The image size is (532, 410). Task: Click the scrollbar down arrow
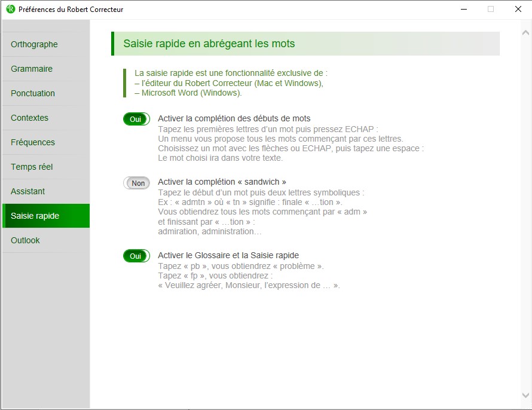[525, 395]
